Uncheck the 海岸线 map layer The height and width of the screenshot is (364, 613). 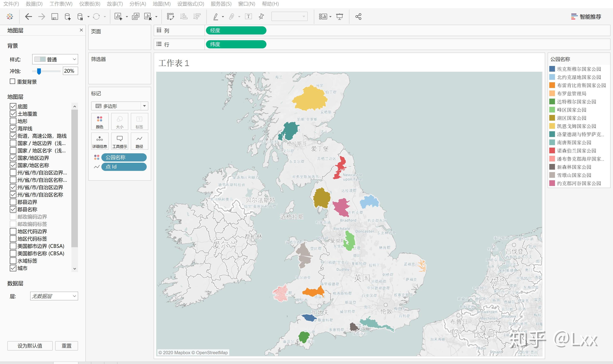coord(13,129)
